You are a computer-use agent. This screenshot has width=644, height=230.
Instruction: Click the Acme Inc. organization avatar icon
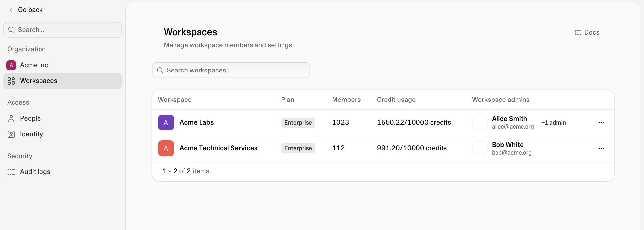(11, 65)
